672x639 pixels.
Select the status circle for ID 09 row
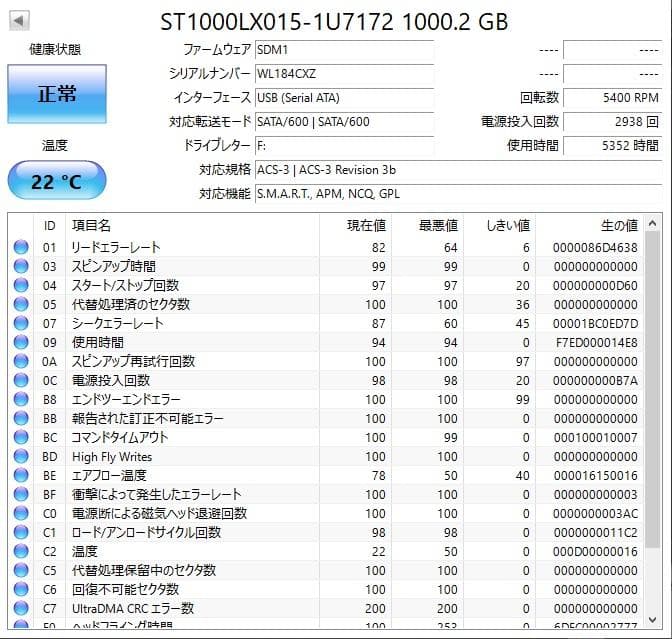click(21, 342)
